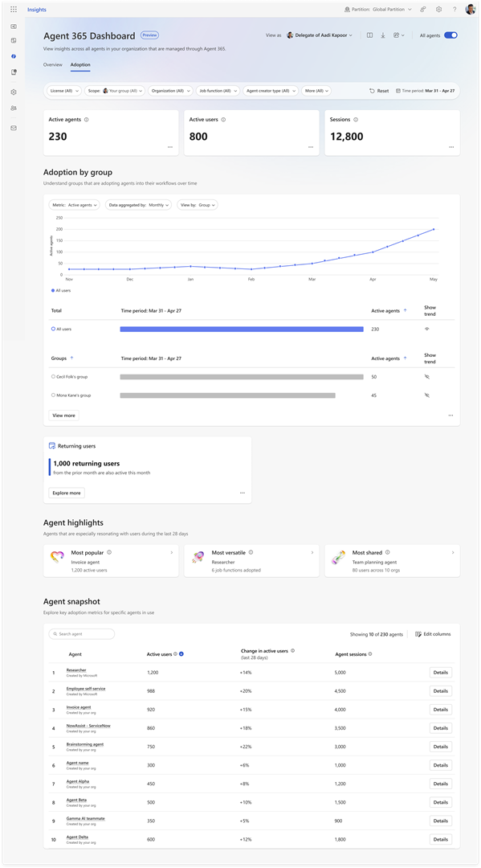The width and height of the screenshot is (481, 868).
Task: Toggle the All agents switch
Action: (x=450, y=35)
